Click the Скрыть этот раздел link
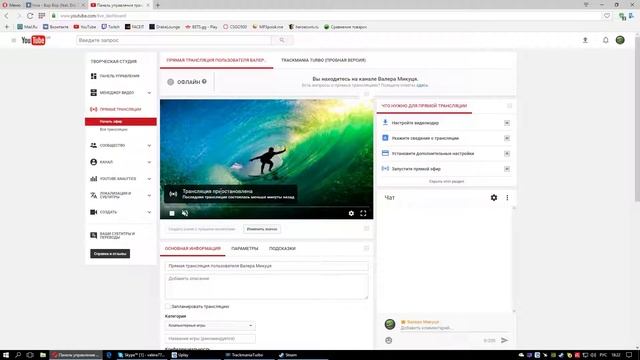The height and width of the screenshot is (360, 640). (446, 181)
